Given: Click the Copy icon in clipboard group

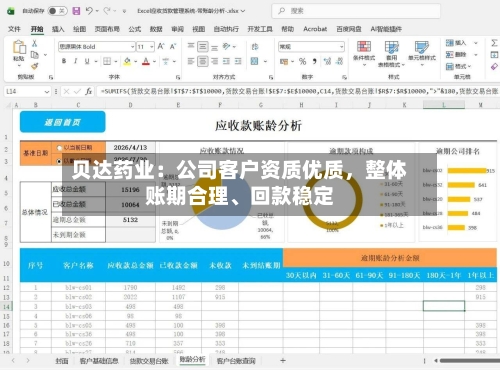Looking at the screenshot, I should point(35,55).
